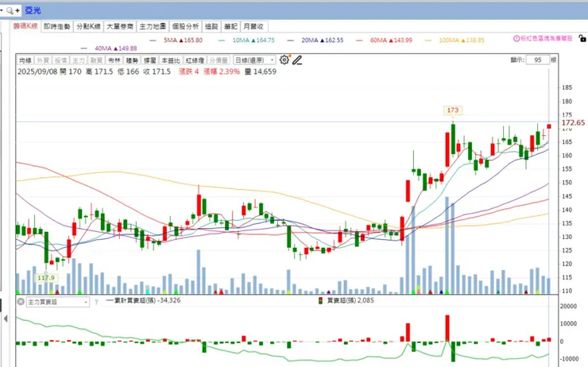
Task: Close the 主力買賣超 indicator panel
Action: pos(21,302)
